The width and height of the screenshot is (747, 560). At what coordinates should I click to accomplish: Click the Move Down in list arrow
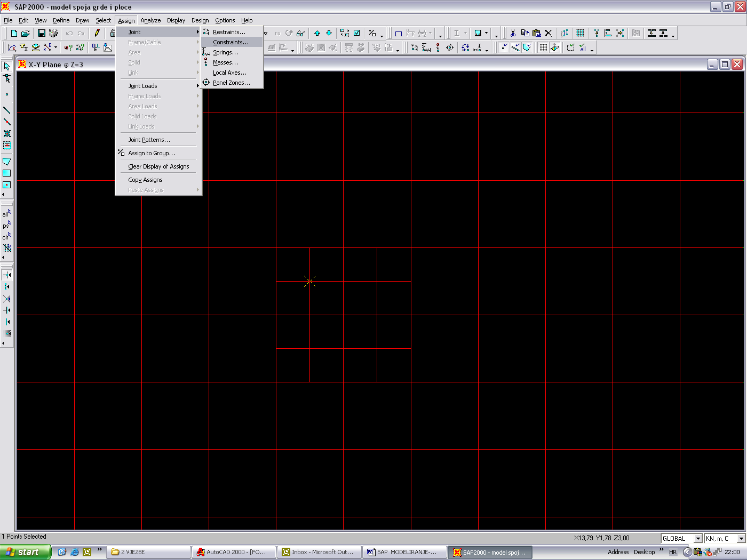pyautogui.click(x=329, y=33)
